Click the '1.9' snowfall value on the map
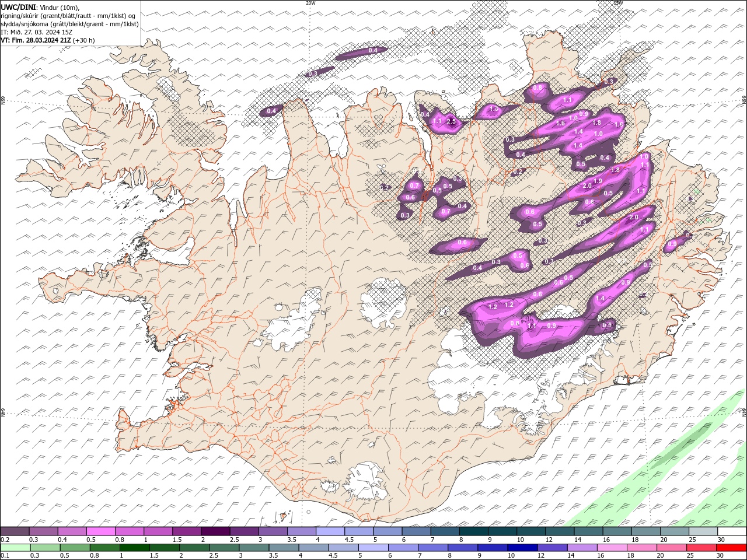 point(598,181)
